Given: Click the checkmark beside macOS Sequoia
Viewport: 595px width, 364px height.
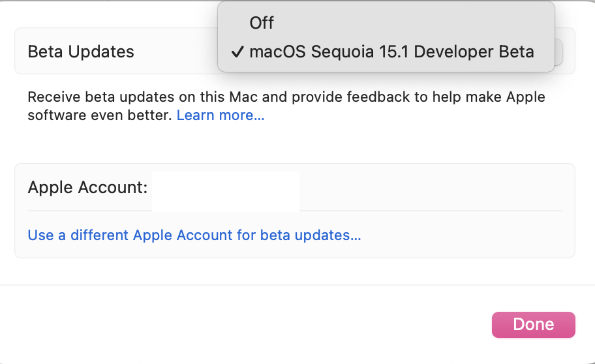Looking at the screenshot, I should (x=237, y=52).
